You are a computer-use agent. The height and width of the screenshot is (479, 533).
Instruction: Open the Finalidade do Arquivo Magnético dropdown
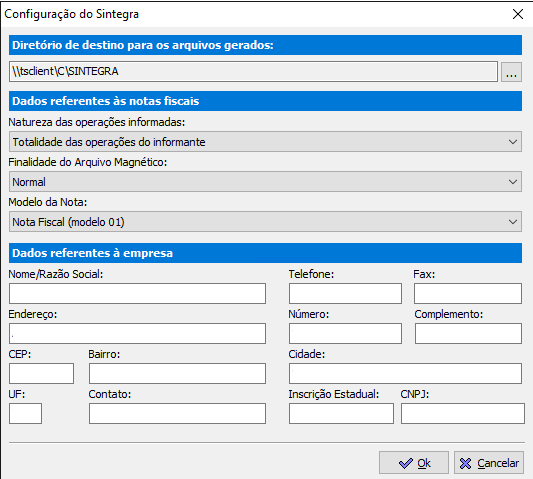265,182
